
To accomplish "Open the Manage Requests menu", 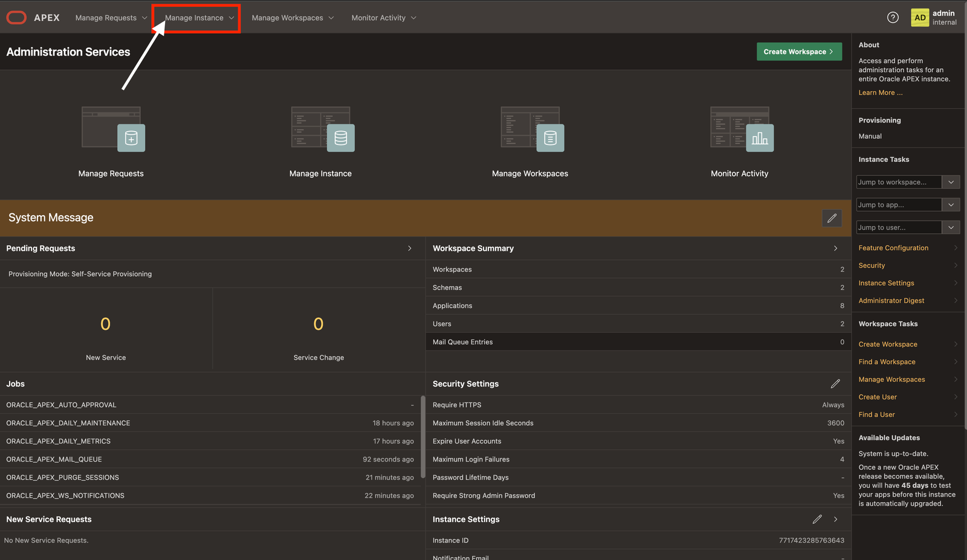I will 111,18.
